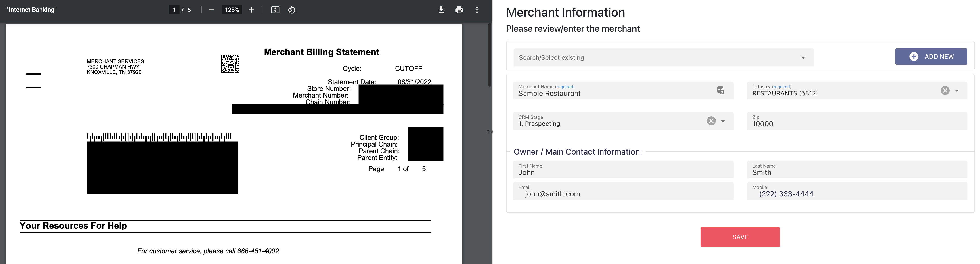Print the billing statement document
Viewport: 980px width, 264px height.
(459, 10)
